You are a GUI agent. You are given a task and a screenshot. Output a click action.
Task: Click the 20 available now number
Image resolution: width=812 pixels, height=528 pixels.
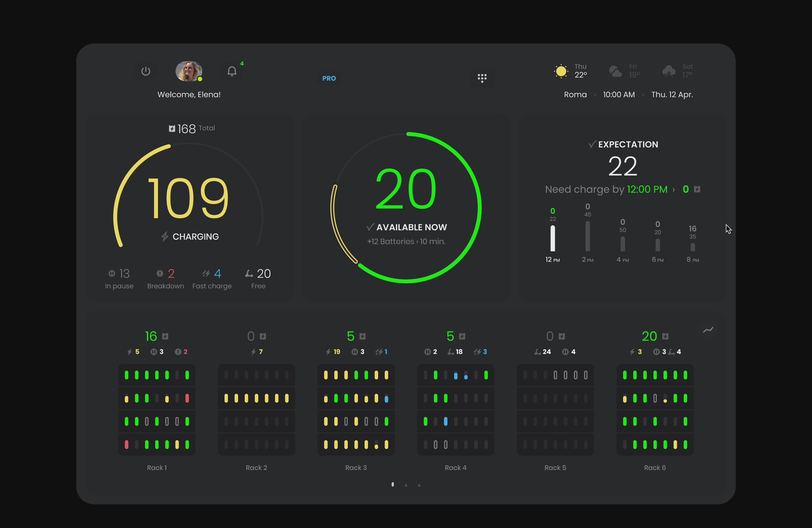406,189
